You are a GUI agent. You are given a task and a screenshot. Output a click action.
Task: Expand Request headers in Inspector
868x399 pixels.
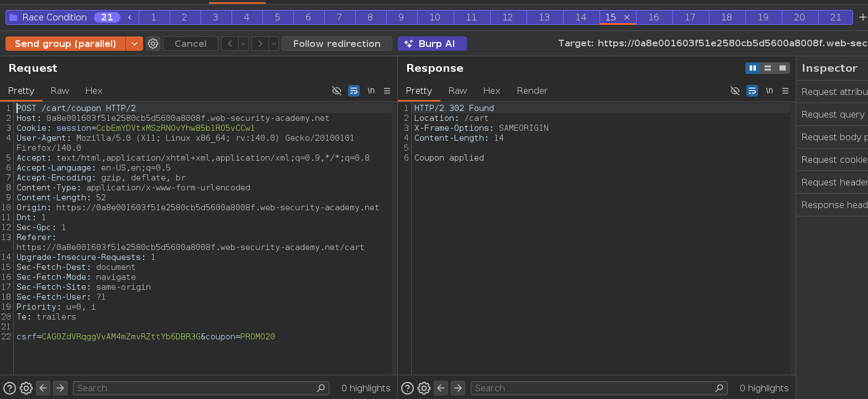point(832,182)
